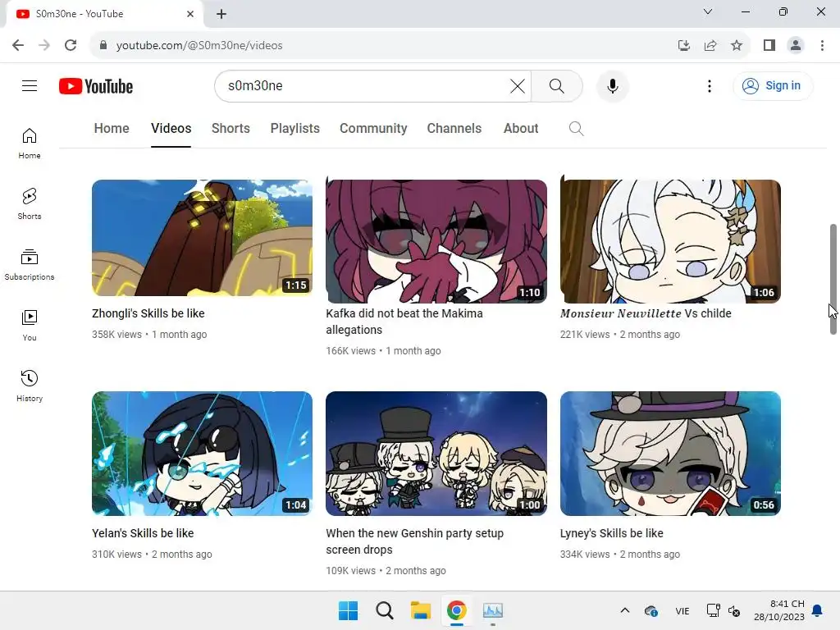The height and width of the screenshot is (630, 840).
Task: Bookmark this page with the star icon
Action: (737, 45)
